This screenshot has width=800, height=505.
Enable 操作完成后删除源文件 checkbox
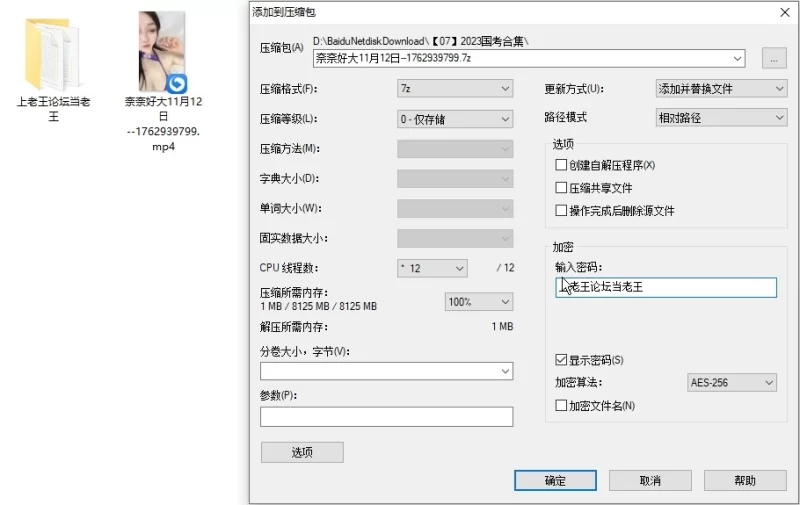561,210
